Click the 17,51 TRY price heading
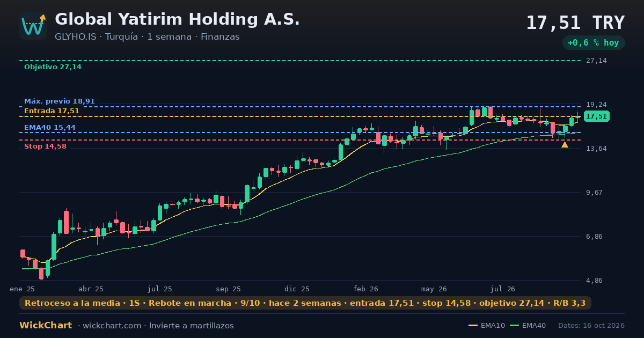This screenshot has width=644, height=338. 575,23
